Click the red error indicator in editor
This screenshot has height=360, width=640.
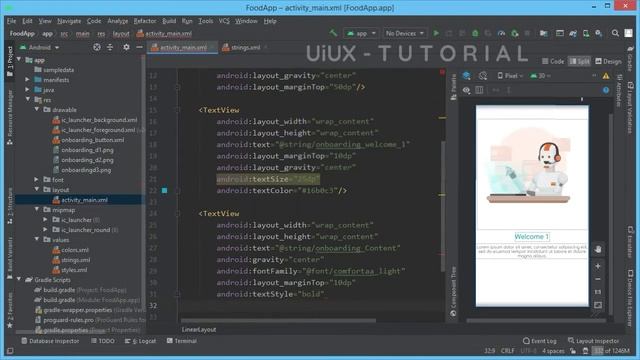coord(442,72)
